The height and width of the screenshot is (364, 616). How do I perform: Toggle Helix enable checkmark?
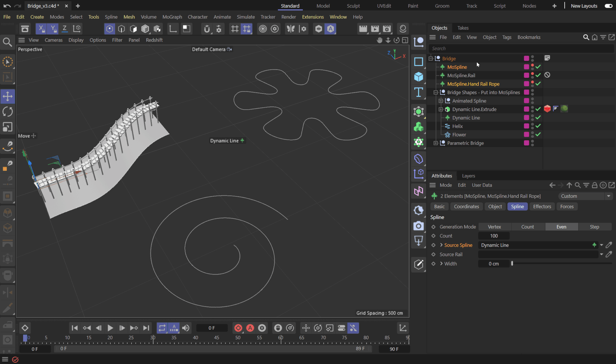(538, 126)
